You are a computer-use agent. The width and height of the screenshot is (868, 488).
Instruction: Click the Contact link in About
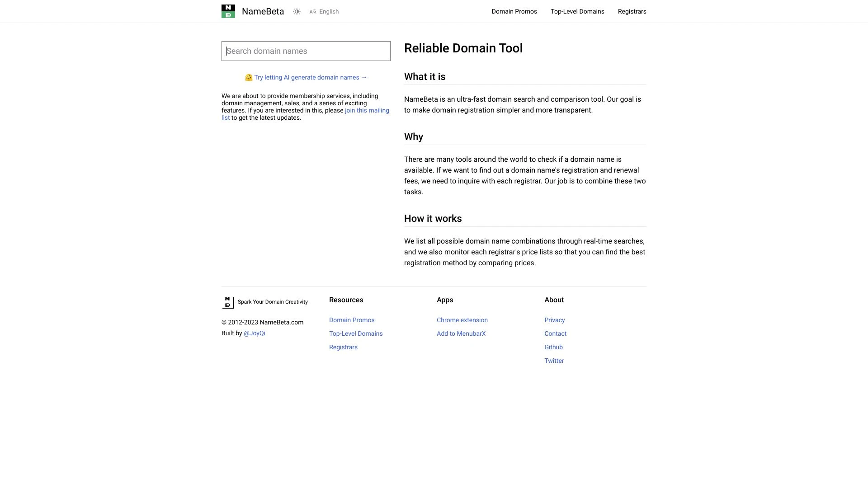pyautogui.click(x=555, y=333)
